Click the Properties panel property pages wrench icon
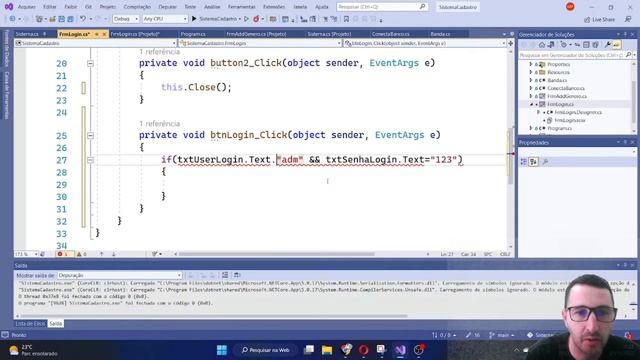Image resolution: width=640 pixels, height=360 pixels. pos(545,162)
